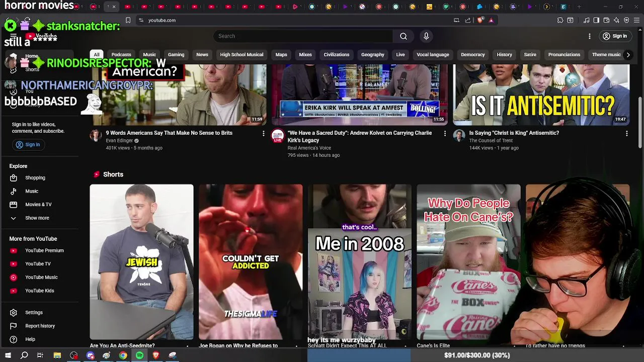Activate voice search microphone icon
Viewport: 644px width, 362px height.
click(426, 36)
